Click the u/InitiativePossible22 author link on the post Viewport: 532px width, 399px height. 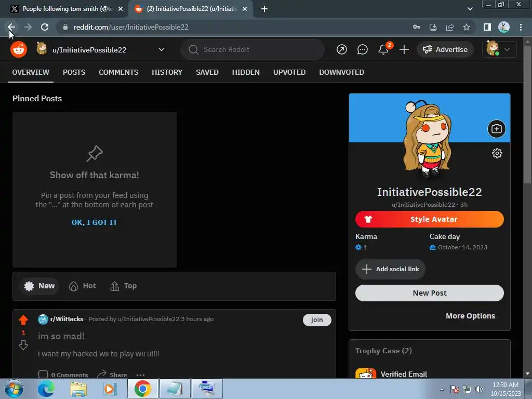coord(148,319)
